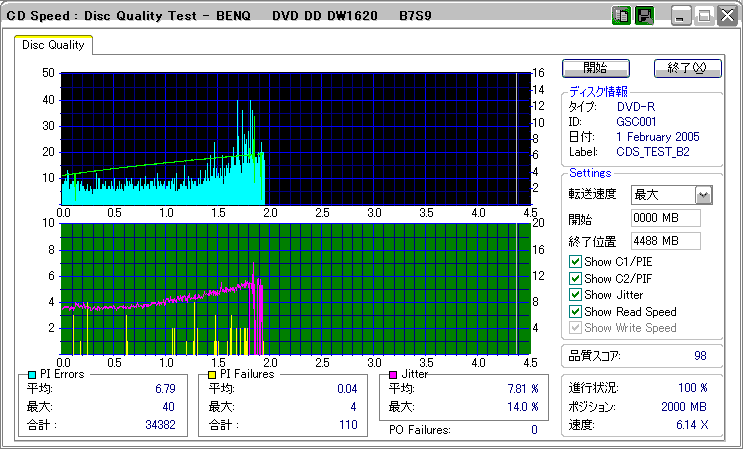Image resolution: width=743 pixels, height=449 pixels.
Task: Click the position value 2000 MB
Action: (x=684, y=407)
